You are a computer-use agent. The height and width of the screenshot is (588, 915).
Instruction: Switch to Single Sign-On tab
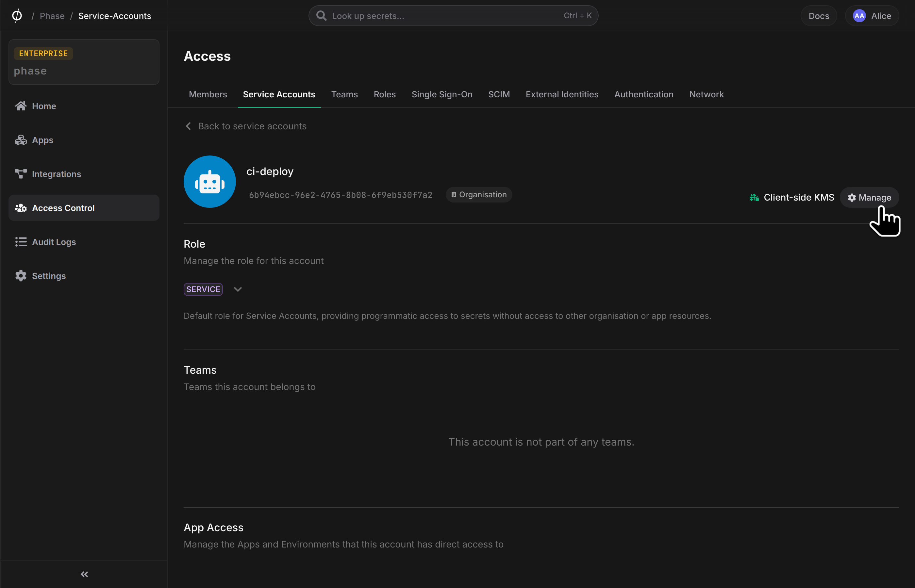(x=442, y=94)
